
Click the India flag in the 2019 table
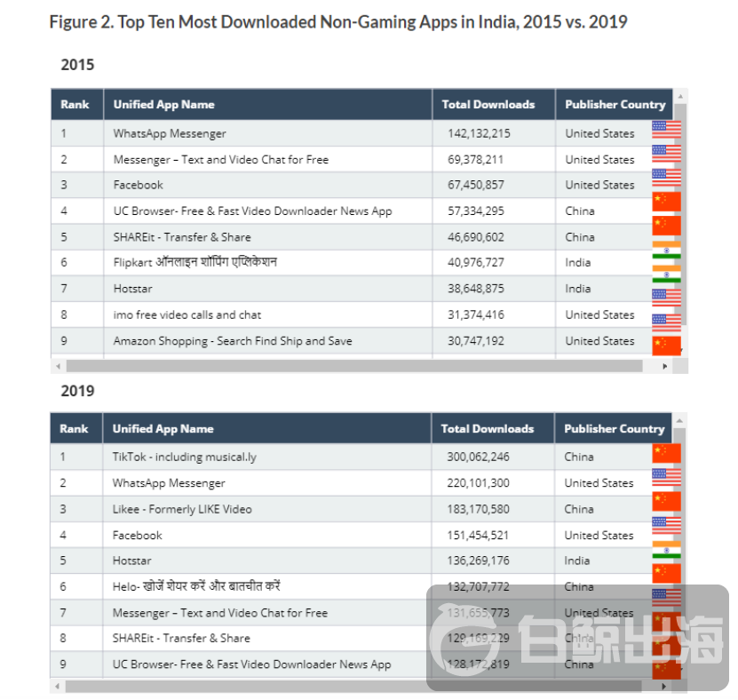click(666, 550)
